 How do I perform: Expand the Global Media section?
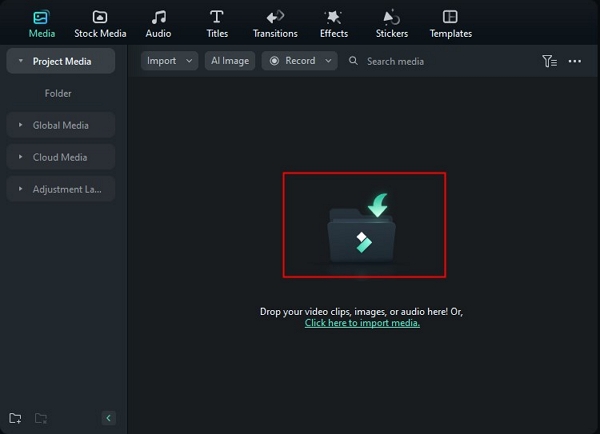point(21,125)
